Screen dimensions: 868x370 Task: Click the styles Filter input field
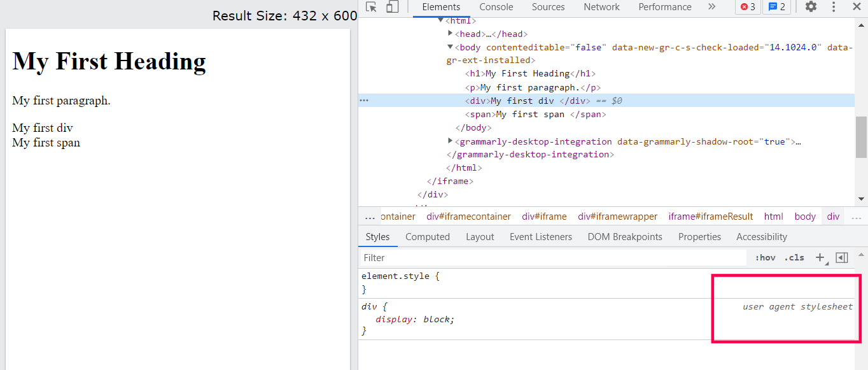552,257
